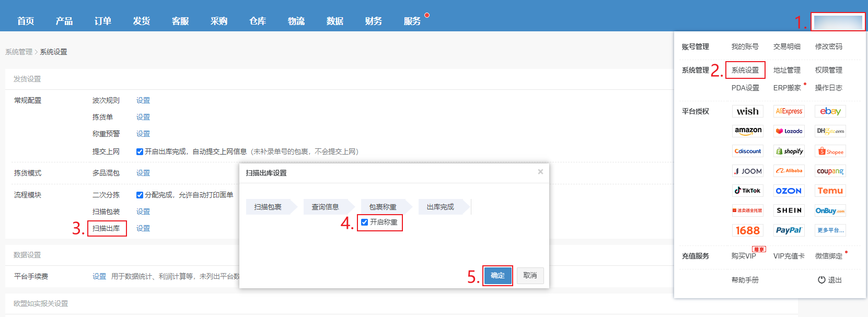
Task: Open eBay platform authorization
Action: (830, 111)
